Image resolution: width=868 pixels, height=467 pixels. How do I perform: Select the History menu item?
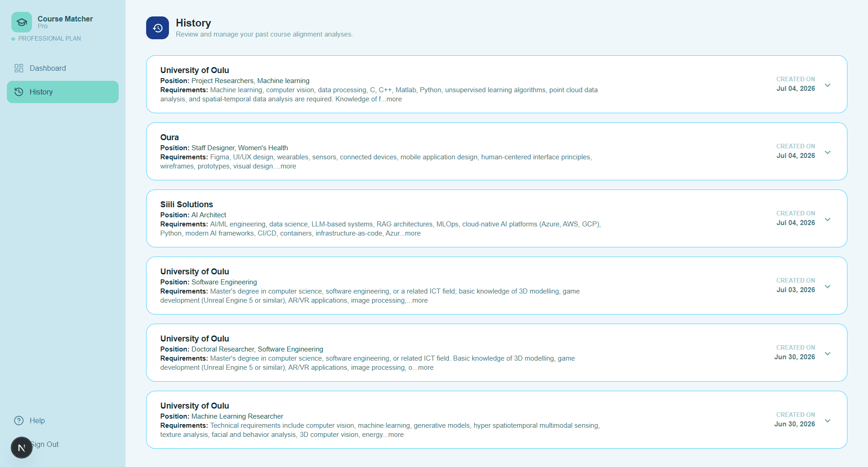click(63, 92)
